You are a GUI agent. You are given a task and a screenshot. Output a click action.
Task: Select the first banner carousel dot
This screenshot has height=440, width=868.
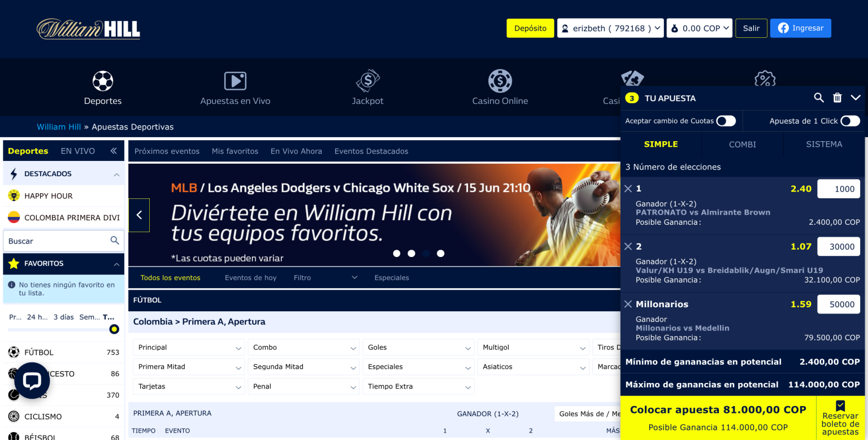tap(397, 254)
